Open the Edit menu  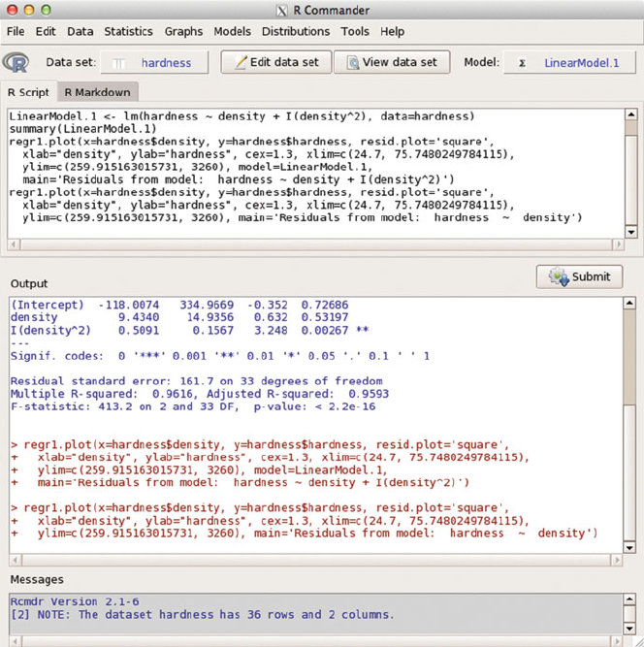click(x=46, y=31)
